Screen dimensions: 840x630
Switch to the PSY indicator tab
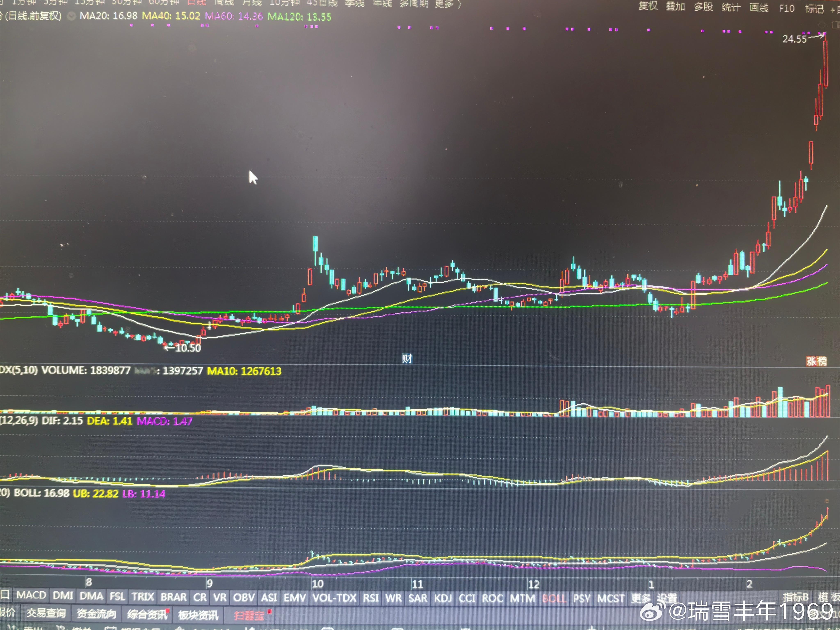(x=582, y=598)
